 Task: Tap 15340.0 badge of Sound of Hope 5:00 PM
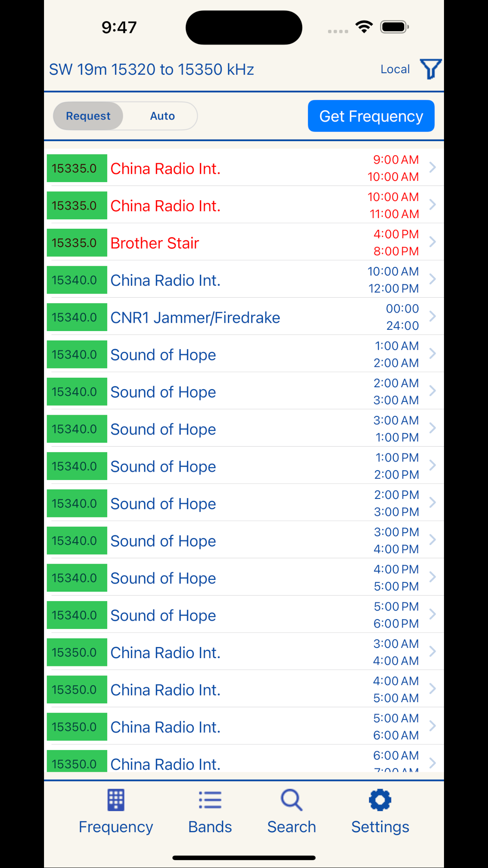tap(77, 615)
